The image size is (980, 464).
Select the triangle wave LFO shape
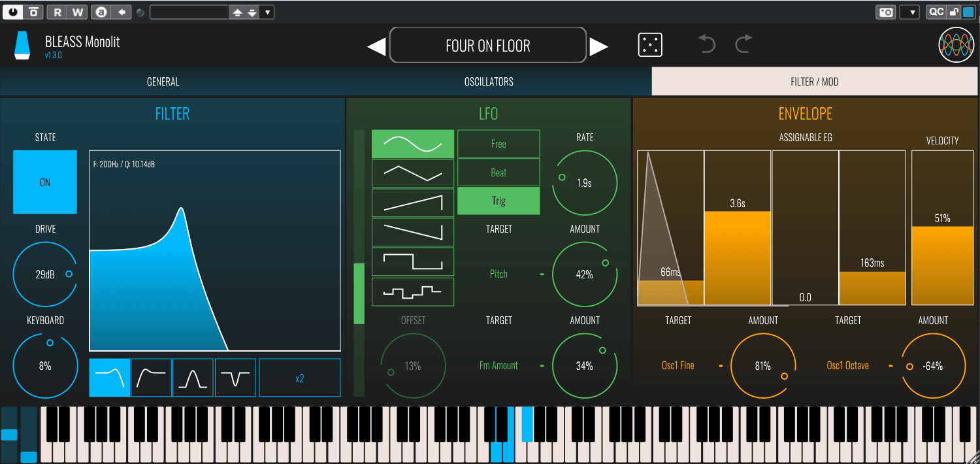point(413,173)
